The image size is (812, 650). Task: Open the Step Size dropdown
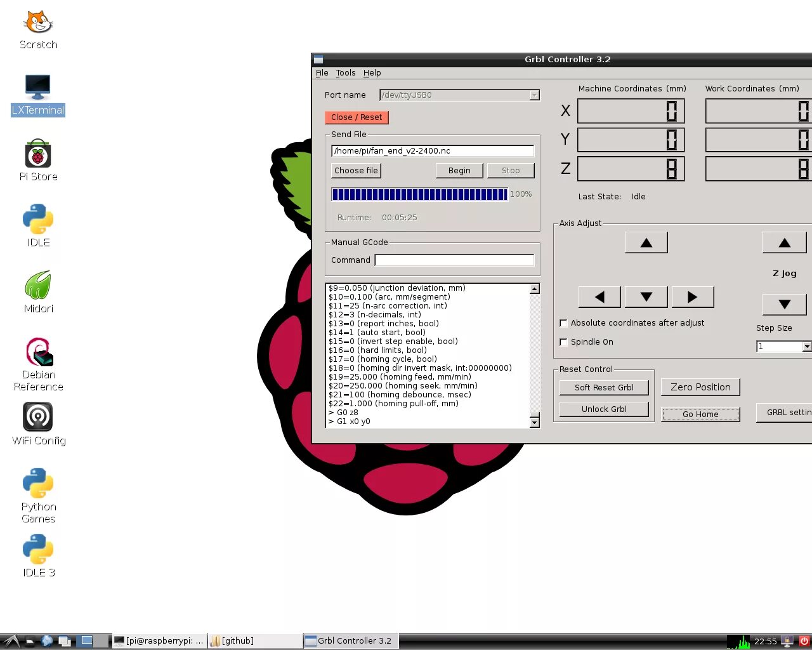pyautogui.click(x=806, y=347)
